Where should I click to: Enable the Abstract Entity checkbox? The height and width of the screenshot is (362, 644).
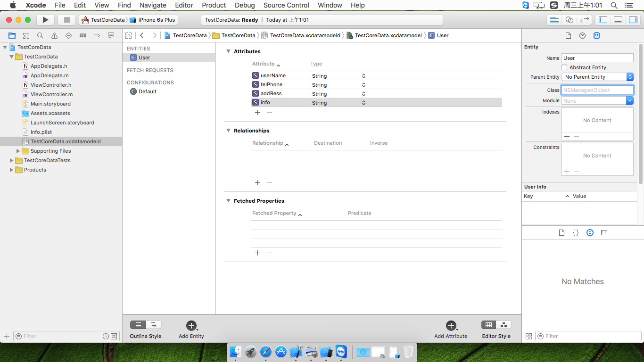pyautogui.click(x=564, y=67)
